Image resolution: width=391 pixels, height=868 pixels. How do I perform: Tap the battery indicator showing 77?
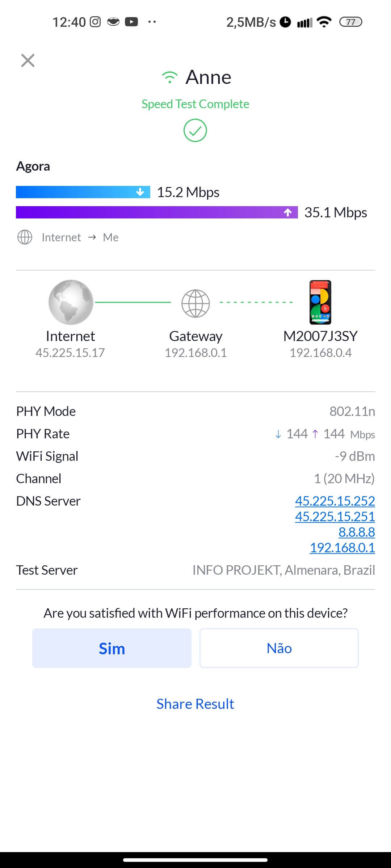350,22
